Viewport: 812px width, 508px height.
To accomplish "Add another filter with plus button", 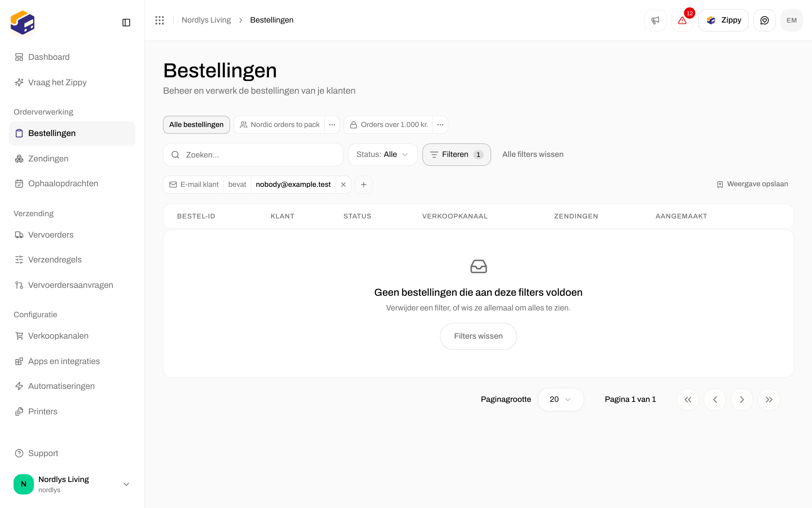I will coord(363,185).
